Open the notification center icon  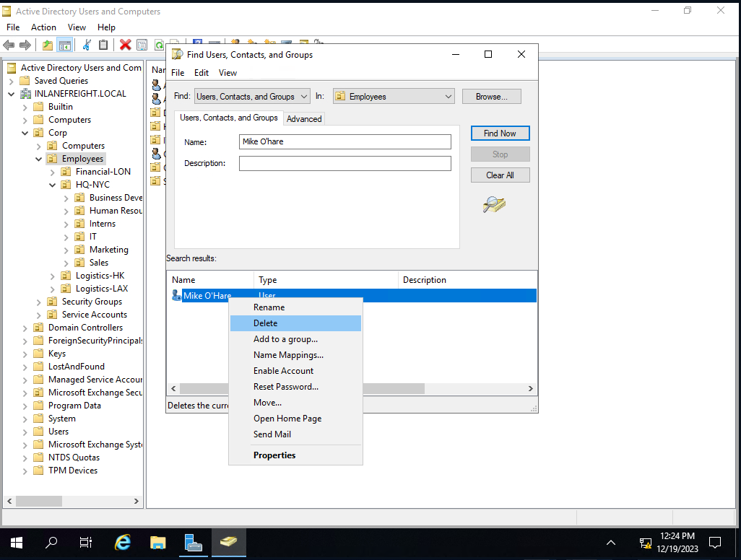(x=715, y=543)
